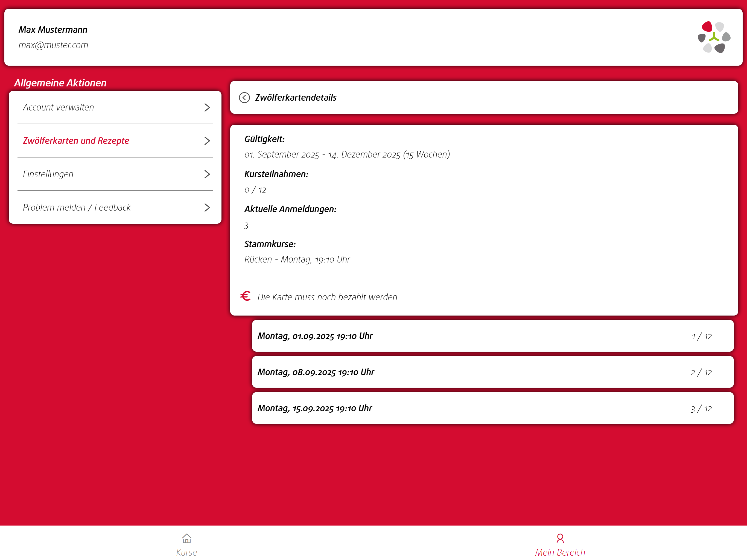
Task: Click the 1 / 12 counter
Action: coord(701,336)
